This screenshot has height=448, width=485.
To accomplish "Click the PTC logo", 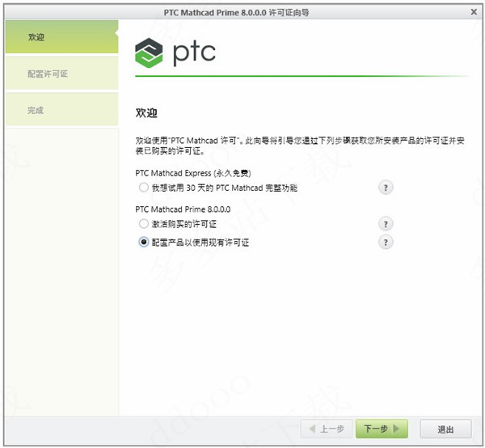I will coord(175,53).
